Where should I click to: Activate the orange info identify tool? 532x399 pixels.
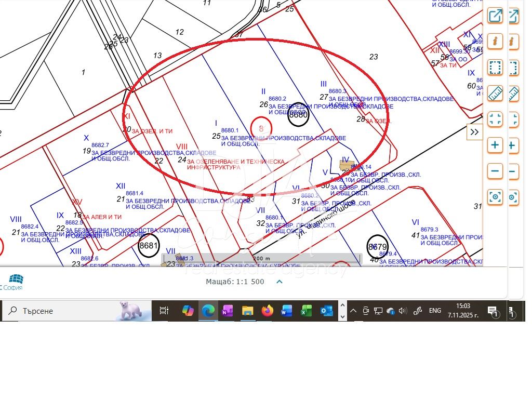495,41
